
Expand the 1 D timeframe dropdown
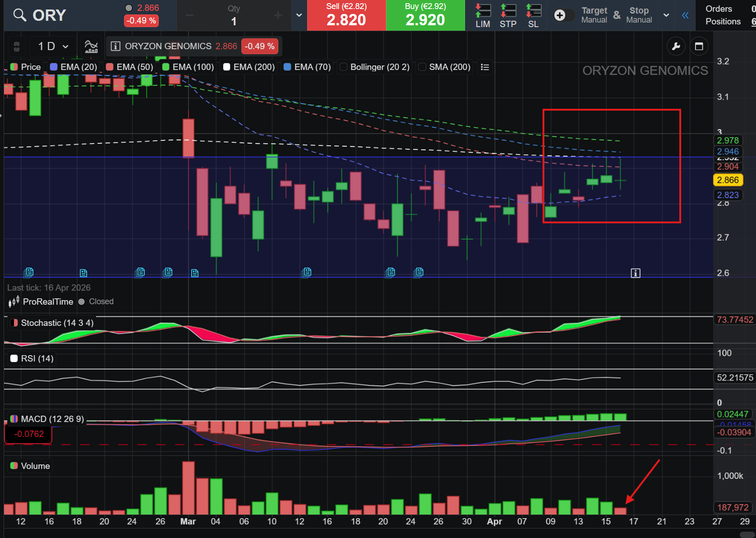53,46
